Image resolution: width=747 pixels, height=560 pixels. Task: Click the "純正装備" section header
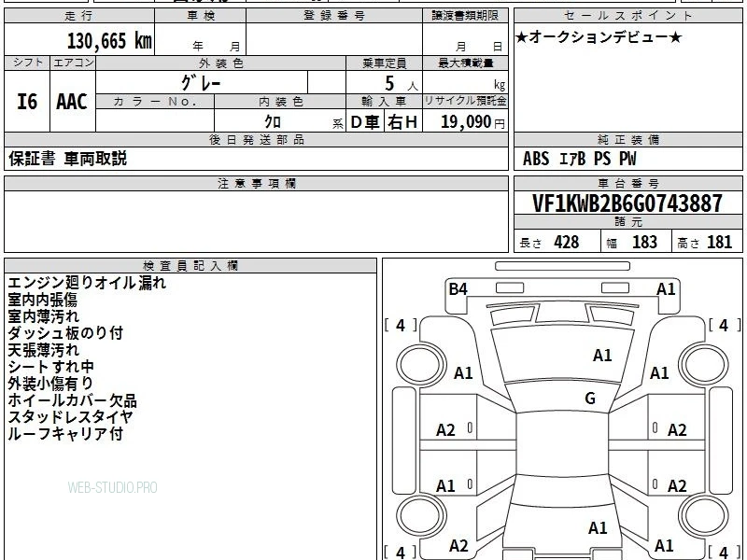[x=627, y=139]
